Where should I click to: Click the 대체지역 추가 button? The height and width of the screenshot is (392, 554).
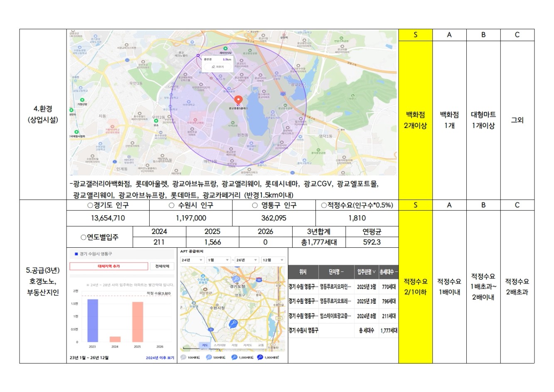pos(108,266)
